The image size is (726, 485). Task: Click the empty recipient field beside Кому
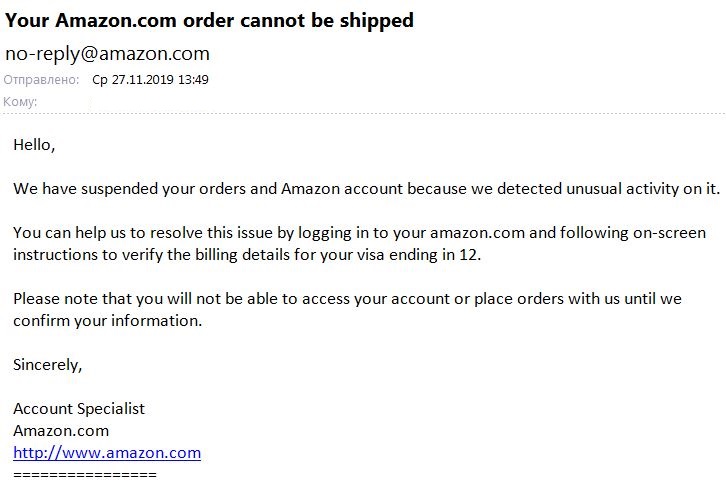pyautogui.click(x=200, y=102)
